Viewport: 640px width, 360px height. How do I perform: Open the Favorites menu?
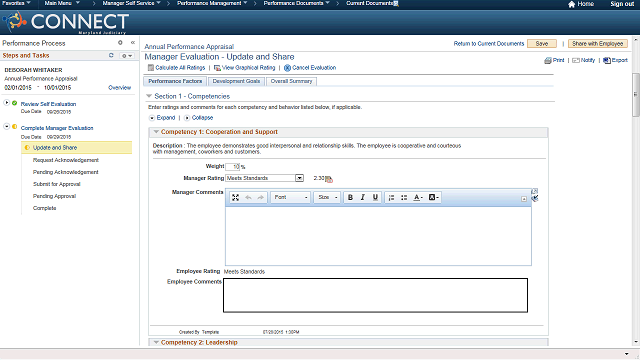(x=16, y=3)
